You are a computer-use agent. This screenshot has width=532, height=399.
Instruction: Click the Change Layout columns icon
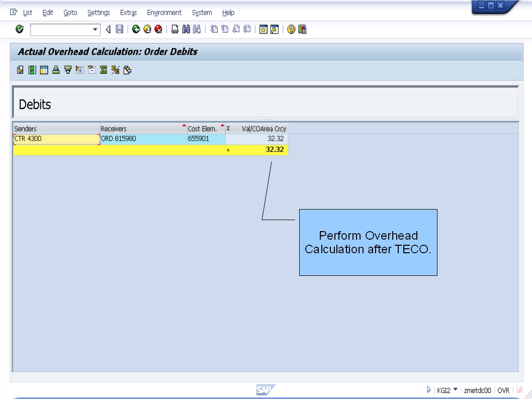[44, 70]
